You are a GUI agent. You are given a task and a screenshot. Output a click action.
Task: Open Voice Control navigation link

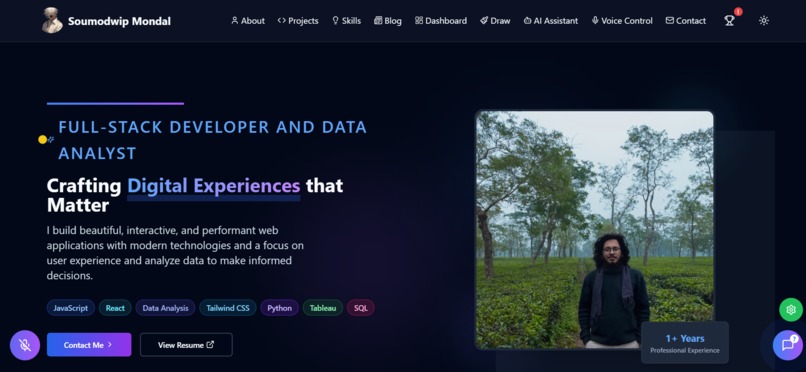pos(622,21)
